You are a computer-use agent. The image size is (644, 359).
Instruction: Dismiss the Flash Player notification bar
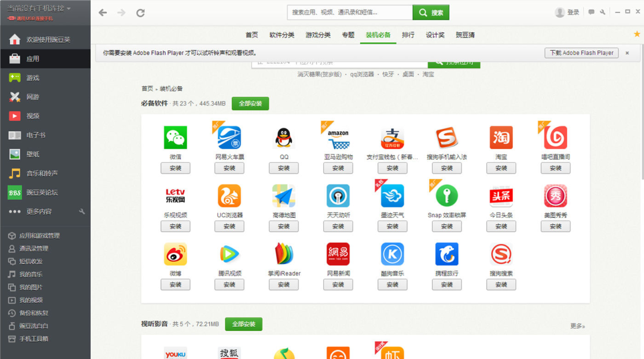point(627,53)
